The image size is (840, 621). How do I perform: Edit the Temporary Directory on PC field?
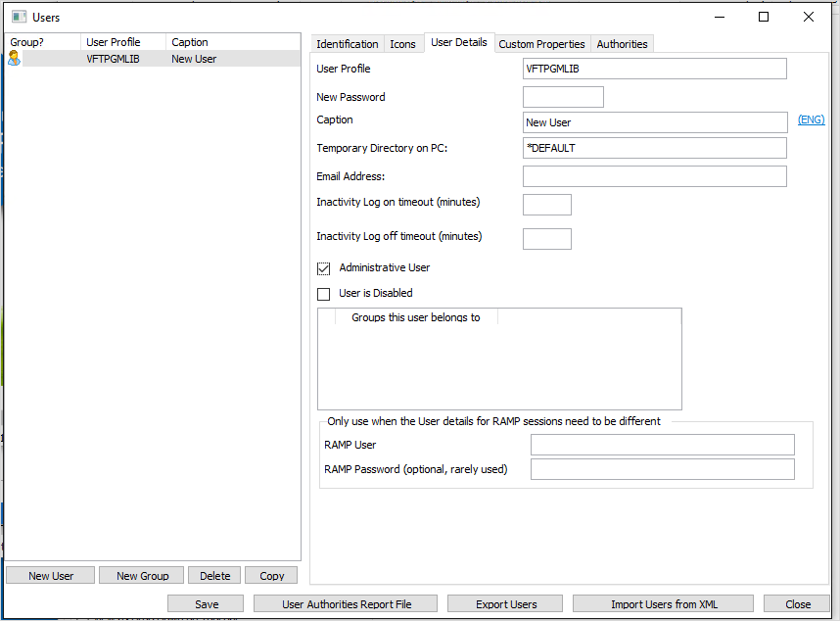coord(655,148)
